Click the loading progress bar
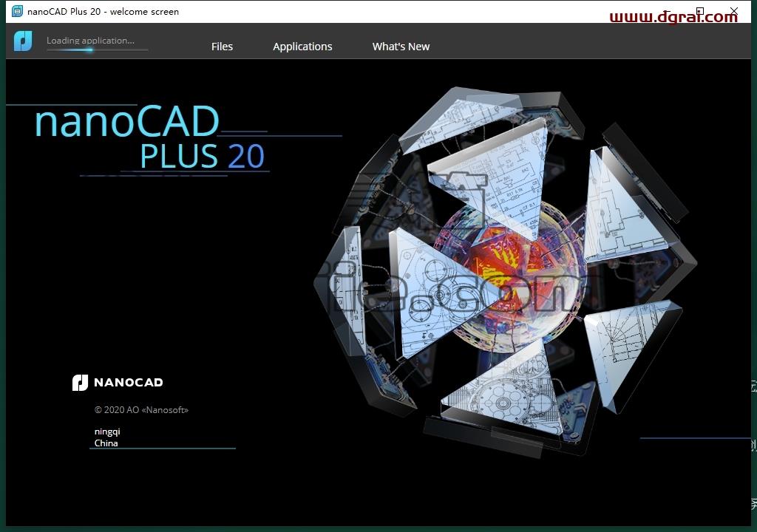757x532 pixels. coord(97,50)
